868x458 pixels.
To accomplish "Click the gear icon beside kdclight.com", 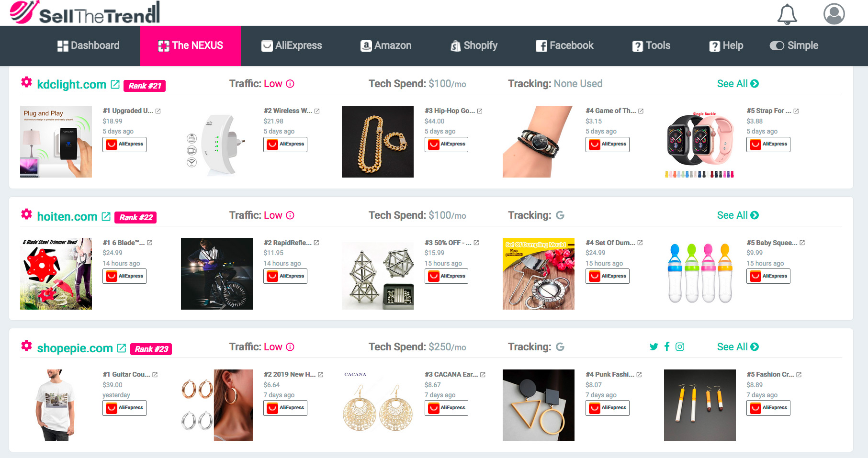I will click(26, 82).
